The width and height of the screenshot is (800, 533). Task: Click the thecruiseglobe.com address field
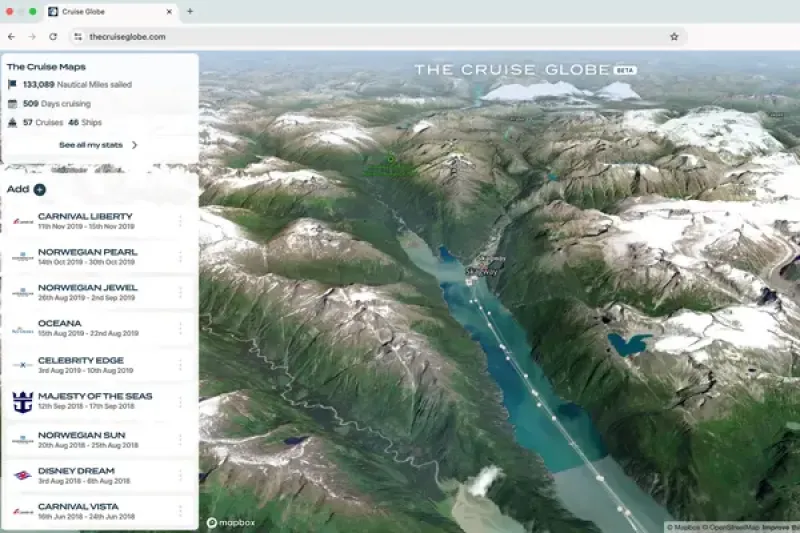pyautogui.click(x=378, y=37)
